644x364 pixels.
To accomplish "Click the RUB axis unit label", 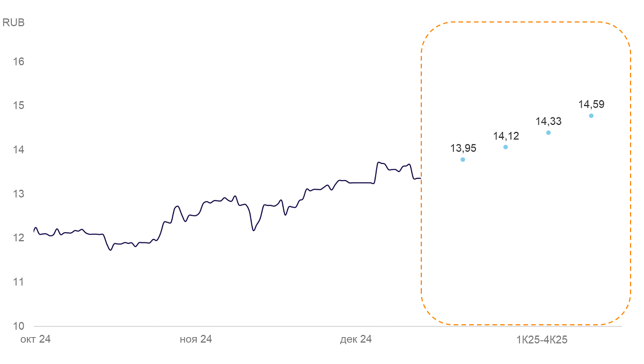I will coord(14,23).
